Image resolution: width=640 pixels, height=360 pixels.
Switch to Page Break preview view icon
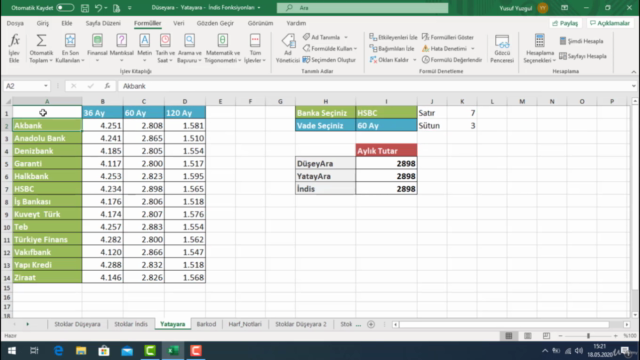546,336
